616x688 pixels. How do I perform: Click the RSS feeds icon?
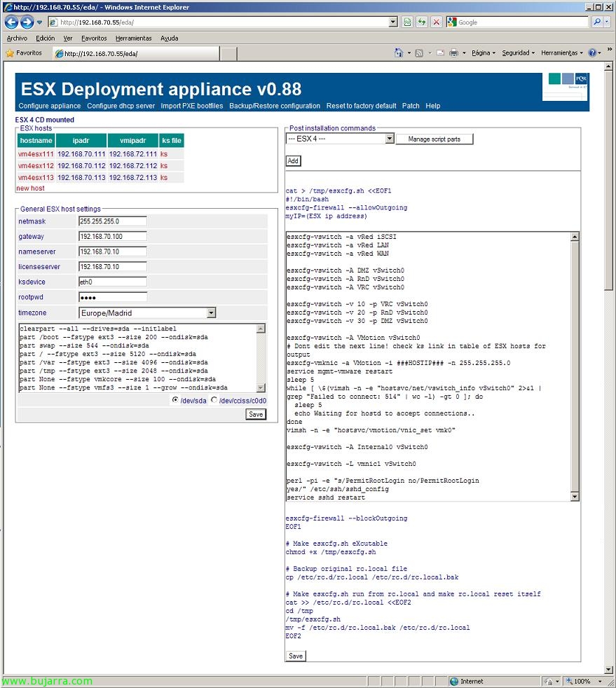419,53
